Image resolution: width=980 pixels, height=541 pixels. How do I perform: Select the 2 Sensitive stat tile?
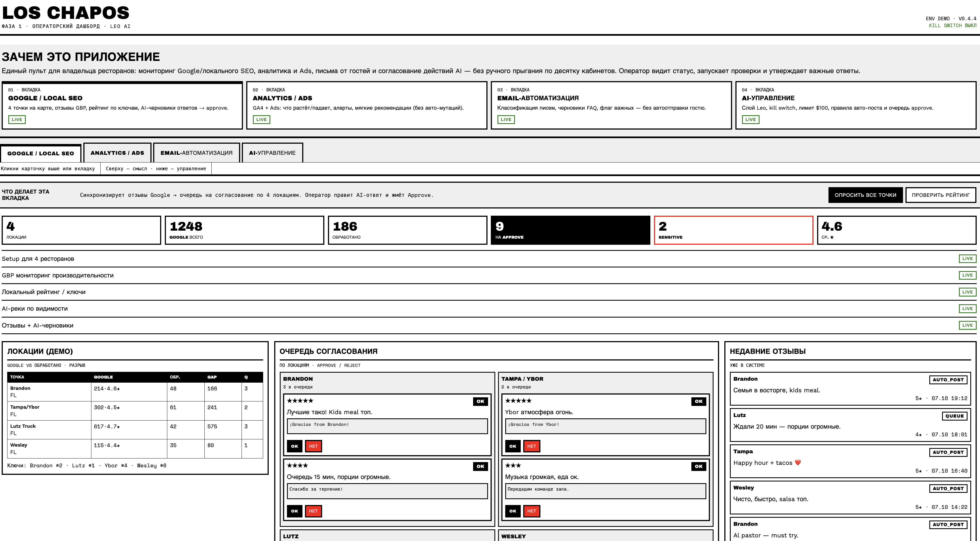click(733, 230)
